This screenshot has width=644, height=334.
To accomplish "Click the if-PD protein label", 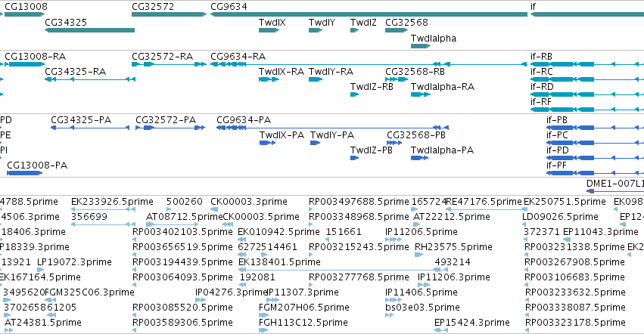I will 556,150.
